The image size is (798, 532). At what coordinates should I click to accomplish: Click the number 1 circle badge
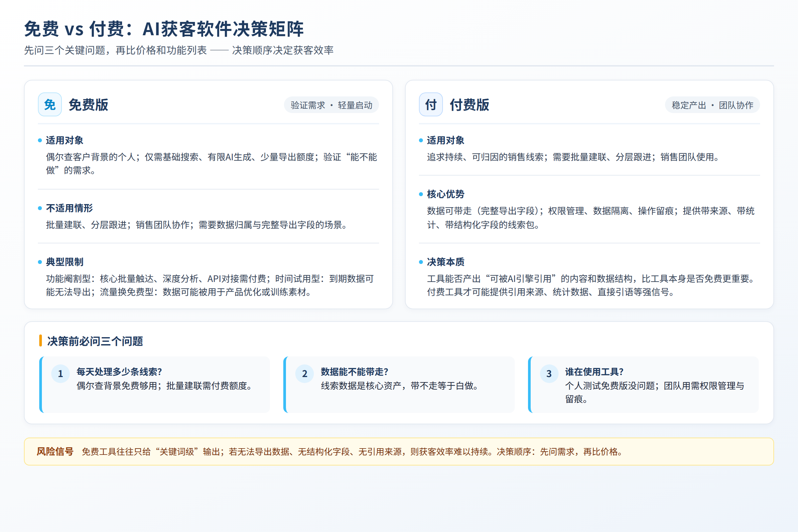pos(61,373)
